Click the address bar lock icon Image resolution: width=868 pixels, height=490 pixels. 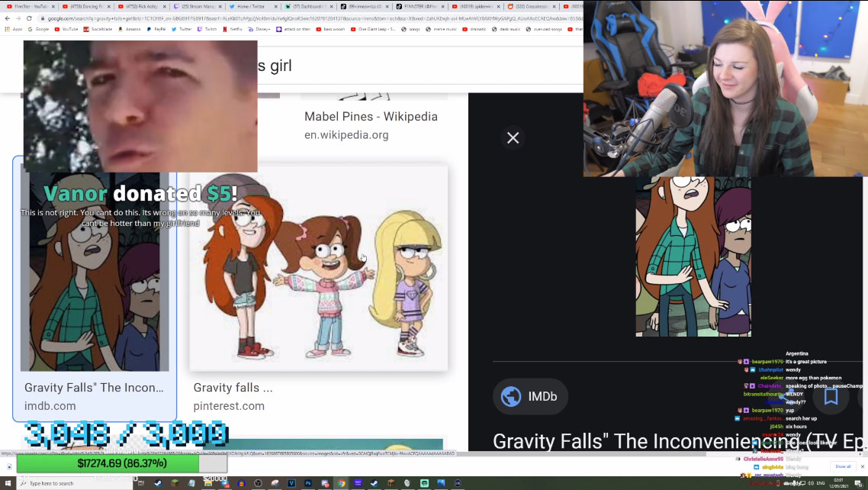pos(43,18)
